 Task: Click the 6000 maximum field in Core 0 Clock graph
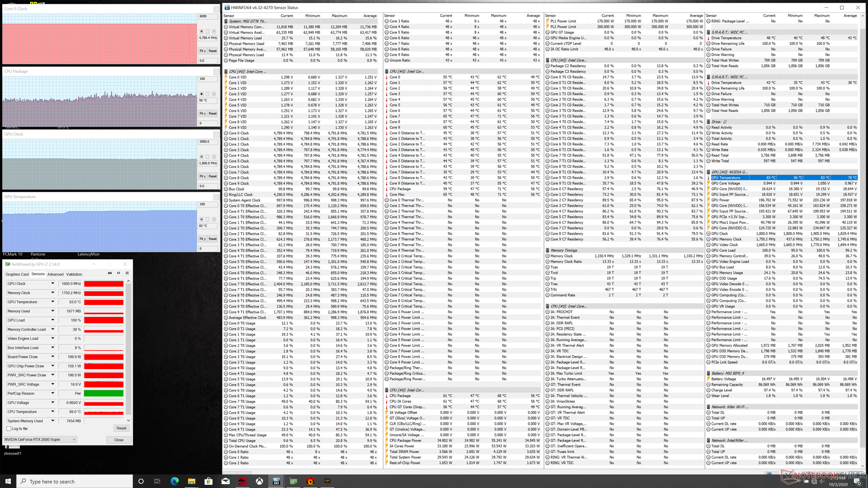tap(208, 16)
